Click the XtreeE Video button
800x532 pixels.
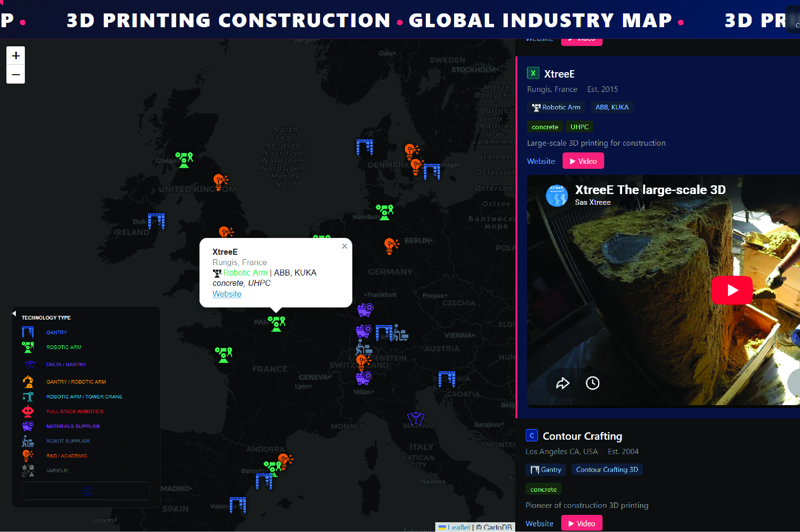pos(583,161)
